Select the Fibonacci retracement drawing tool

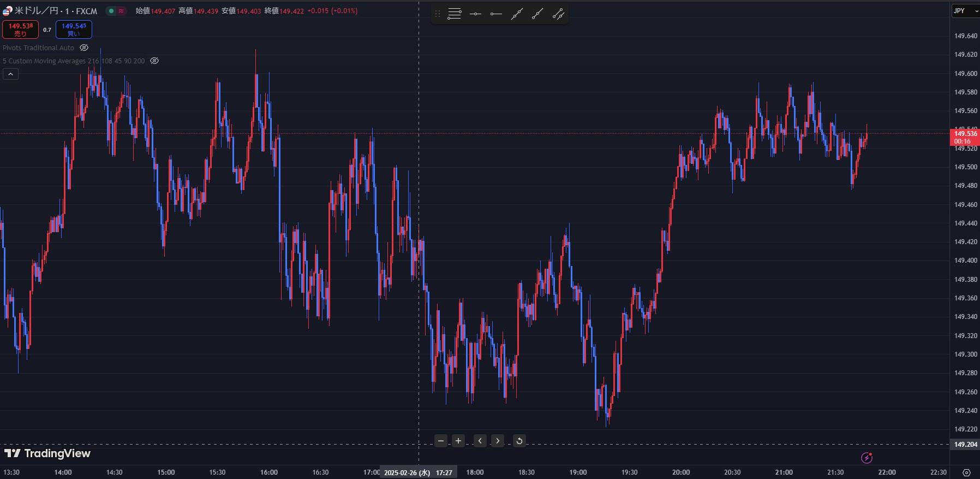454,14
